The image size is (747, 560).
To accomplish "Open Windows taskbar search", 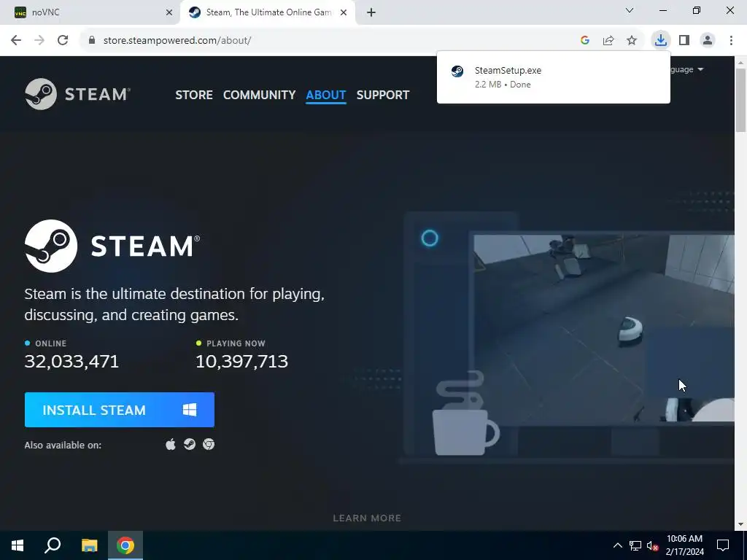I will 53,545.
